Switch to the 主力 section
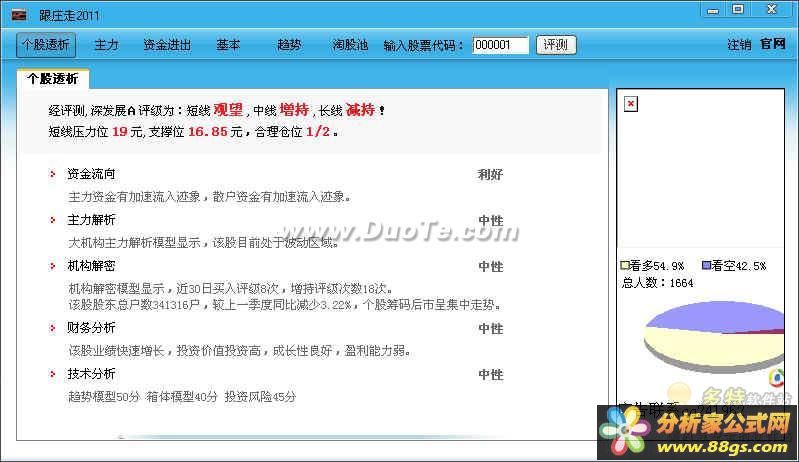The height and width of the screenshot is (462, 799). (x=106, y=45)
